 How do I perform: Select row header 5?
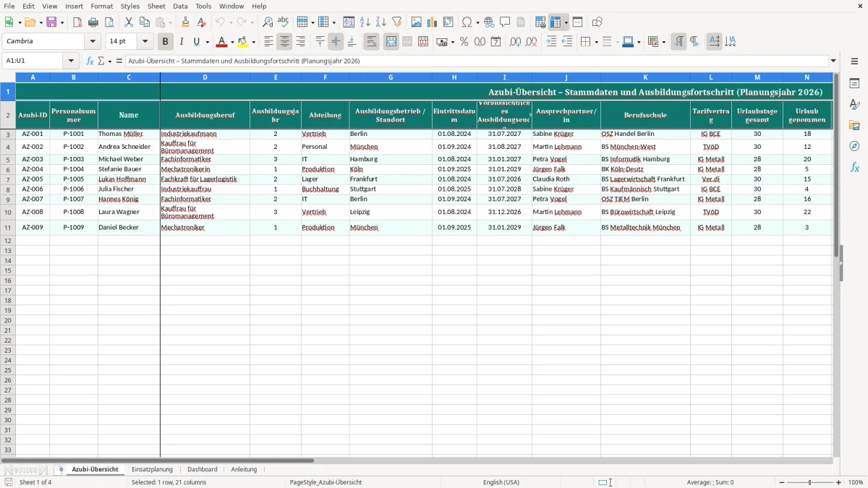pos(8,159)
